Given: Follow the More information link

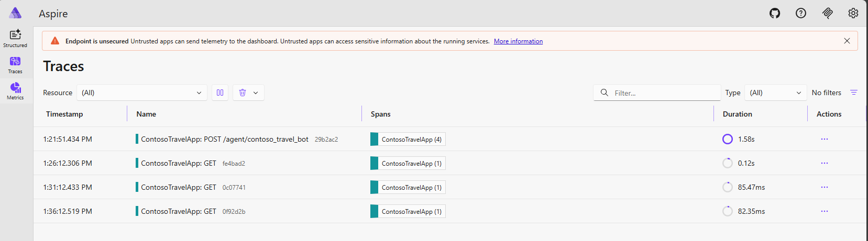Looking at the screenshot, I should [x=518, y=41].
